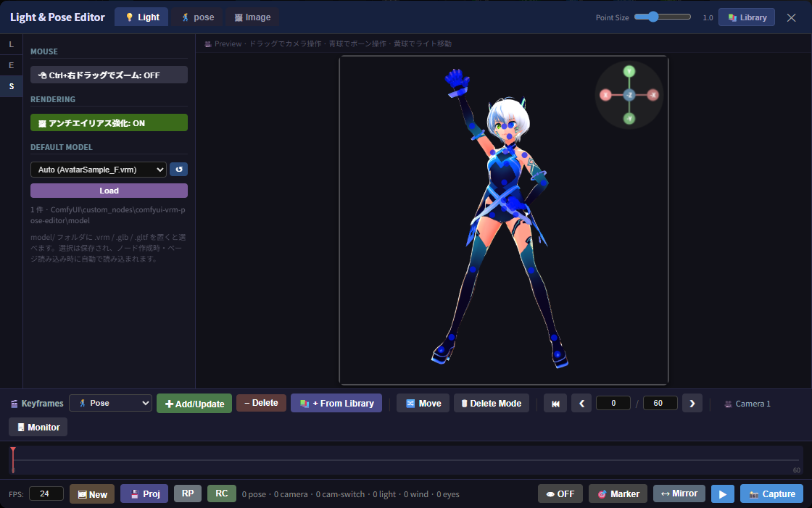Viewport: 812px width, 508px height.
Task: Click the total frames field showing 60
Action: pyautogui.click(x=660, y=403)
